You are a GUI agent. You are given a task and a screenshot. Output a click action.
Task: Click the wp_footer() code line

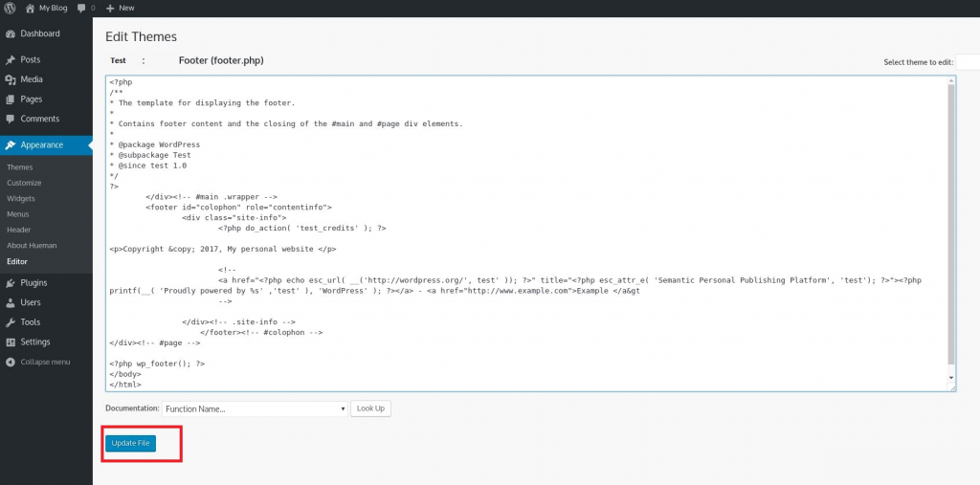point(157,364)
